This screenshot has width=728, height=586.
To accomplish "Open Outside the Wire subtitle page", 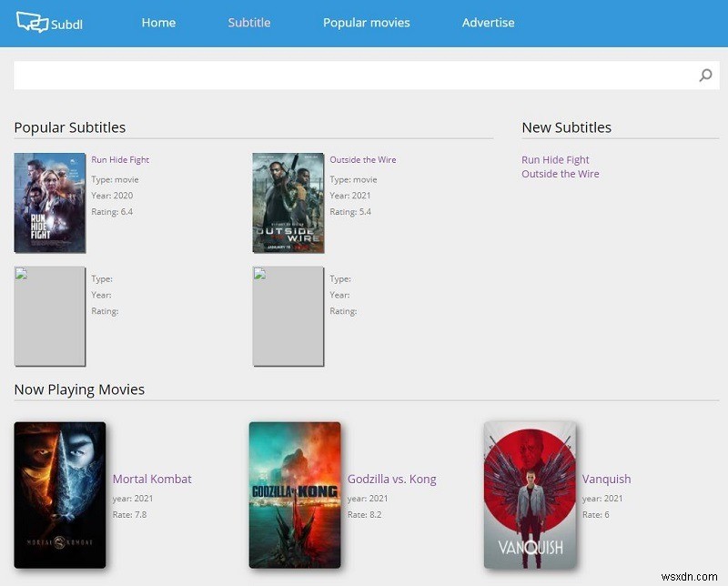I will 362,159.
